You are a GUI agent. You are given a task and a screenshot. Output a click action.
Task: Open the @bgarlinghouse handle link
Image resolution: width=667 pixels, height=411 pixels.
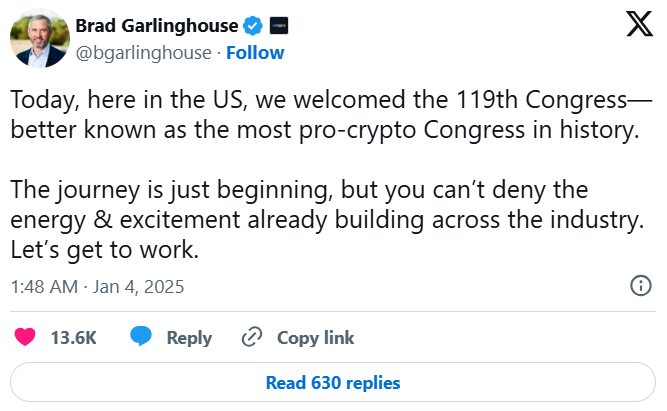coord(144,52)
